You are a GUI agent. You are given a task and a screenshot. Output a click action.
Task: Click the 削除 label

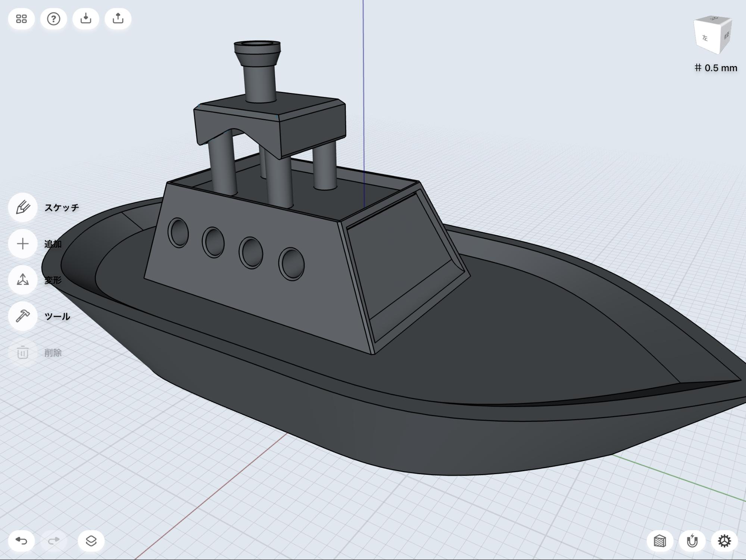(53, 352)
